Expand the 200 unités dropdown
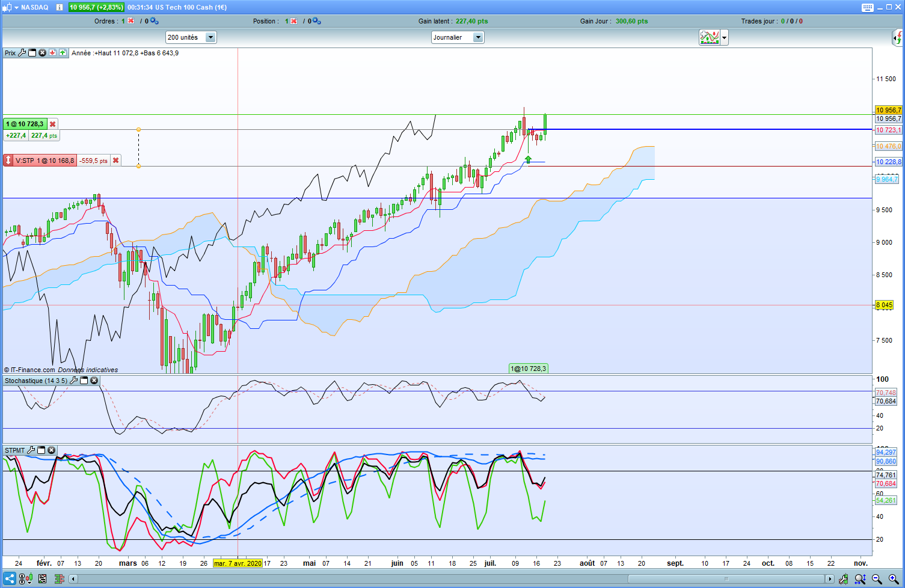 (x=210, y=37)
